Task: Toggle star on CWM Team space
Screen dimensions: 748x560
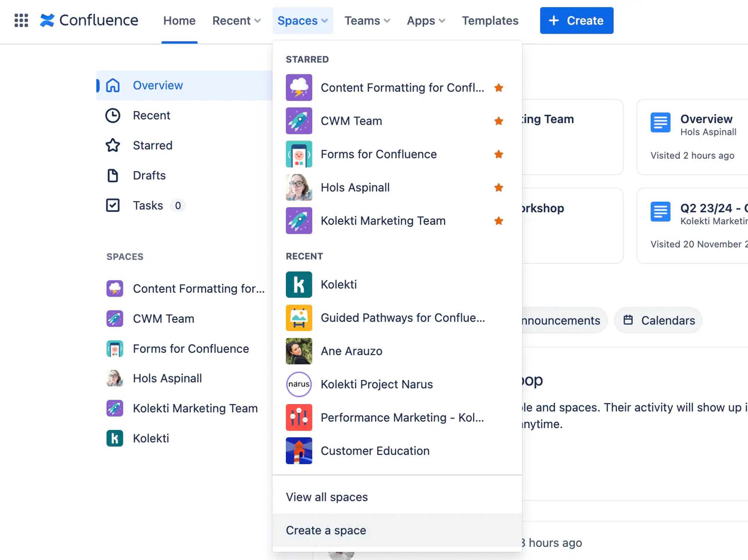Action: (499, 121)
